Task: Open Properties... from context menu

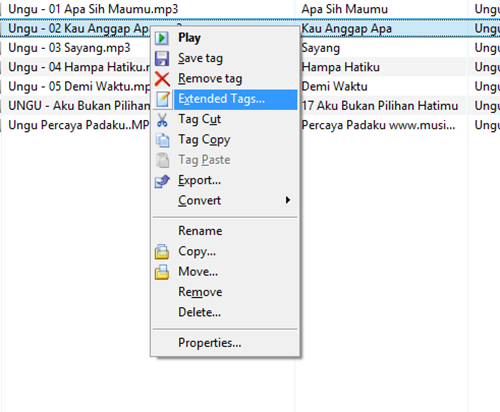Action: click(225, 343)
